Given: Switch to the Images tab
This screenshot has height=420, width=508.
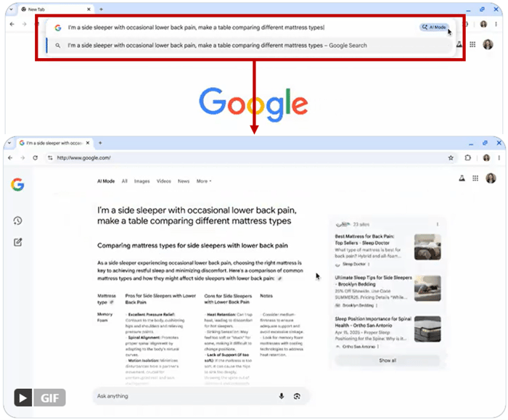Looking at the screenshot, I should 142,181.
